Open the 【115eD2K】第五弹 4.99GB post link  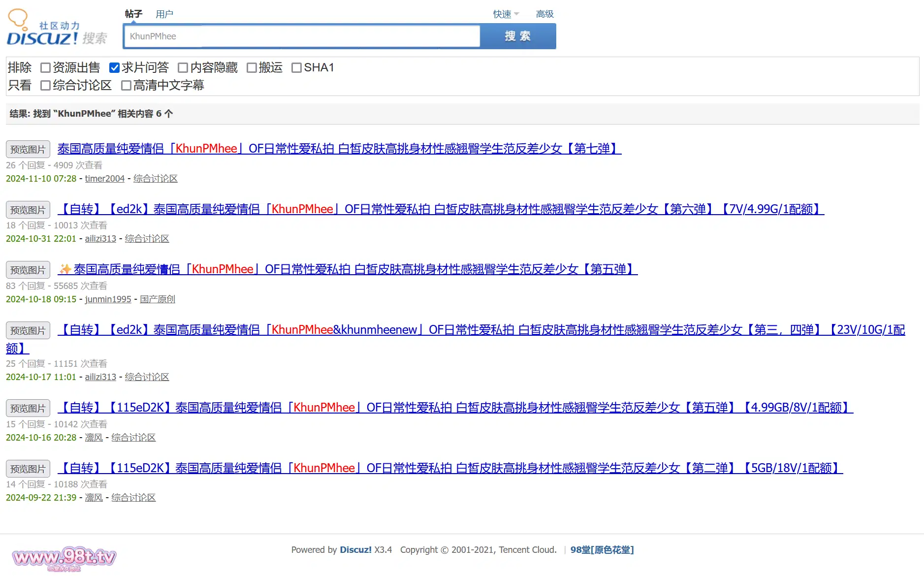point(455,407)
